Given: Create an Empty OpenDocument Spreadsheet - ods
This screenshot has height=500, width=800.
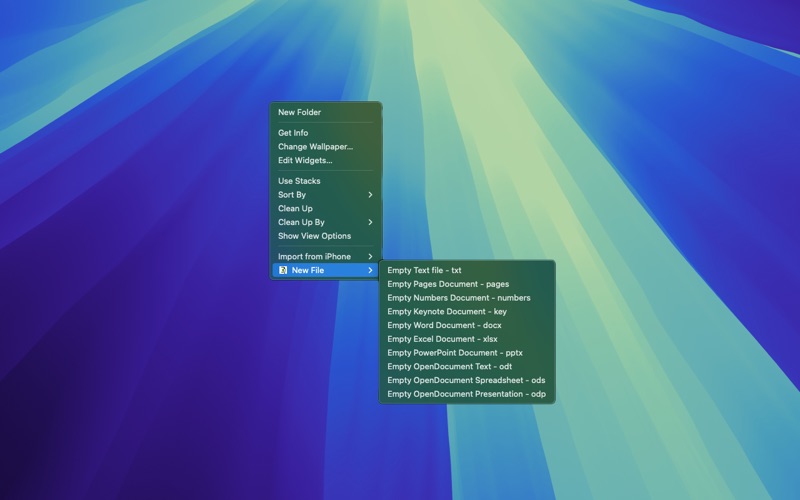Looking at the screenshot, I should (467, 381).
